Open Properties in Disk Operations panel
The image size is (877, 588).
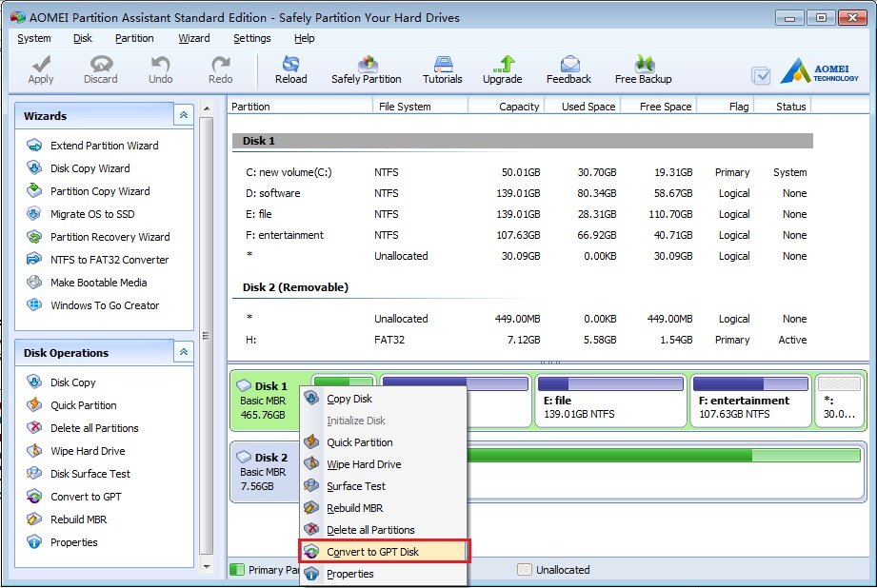tap(74, 542)
